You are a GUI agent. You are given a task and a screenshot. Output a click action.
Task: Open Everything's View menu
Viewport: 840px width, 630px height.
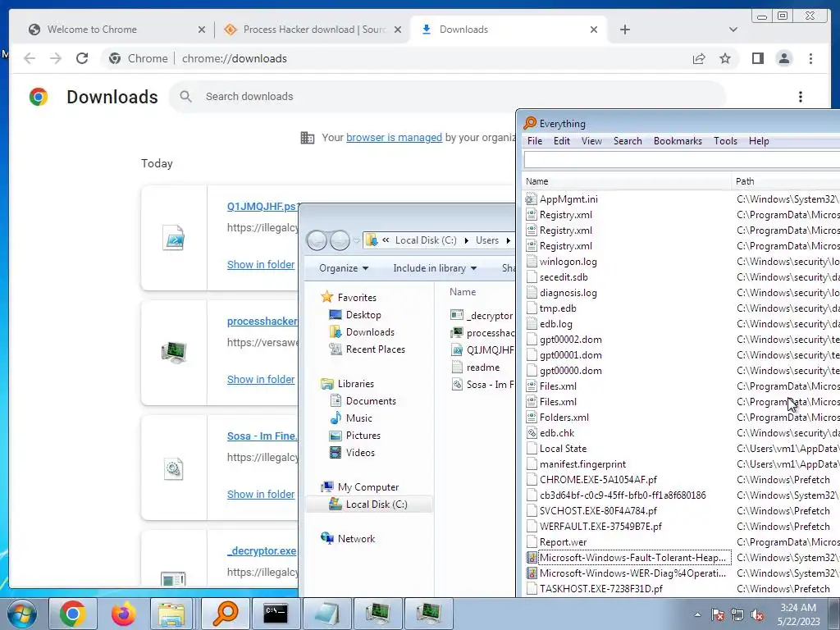pos(591,141)
